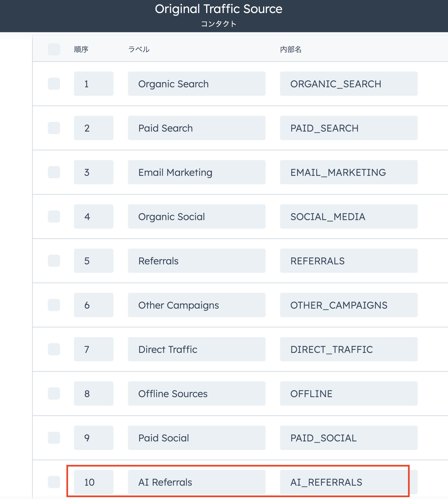Tick the checkbox beside Email Marketing
This screenshot has height=499, width=448.
pos(54,172)
